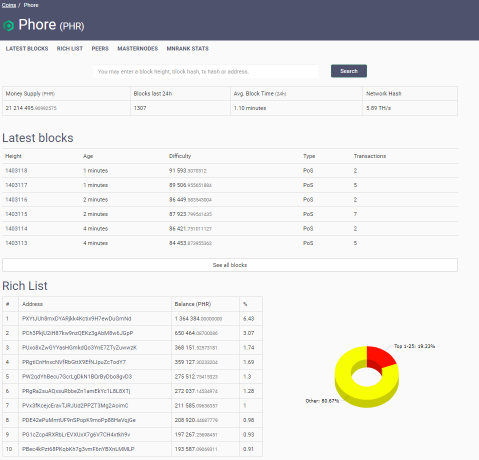The height and width of the screenshot is (460, 479).
Task: Open the Rich List tab
Action: [x=70, y=49]
